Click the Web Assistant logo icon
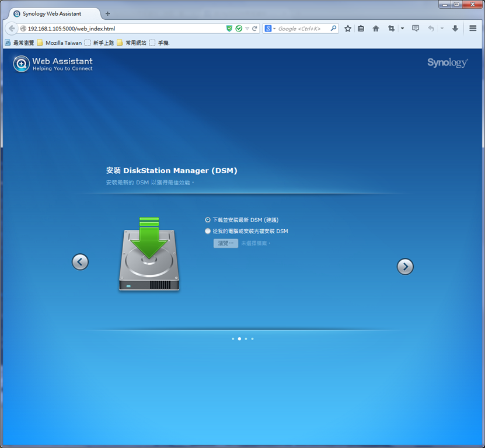Viewport: 485px width, 448px height. click(22, 64)
